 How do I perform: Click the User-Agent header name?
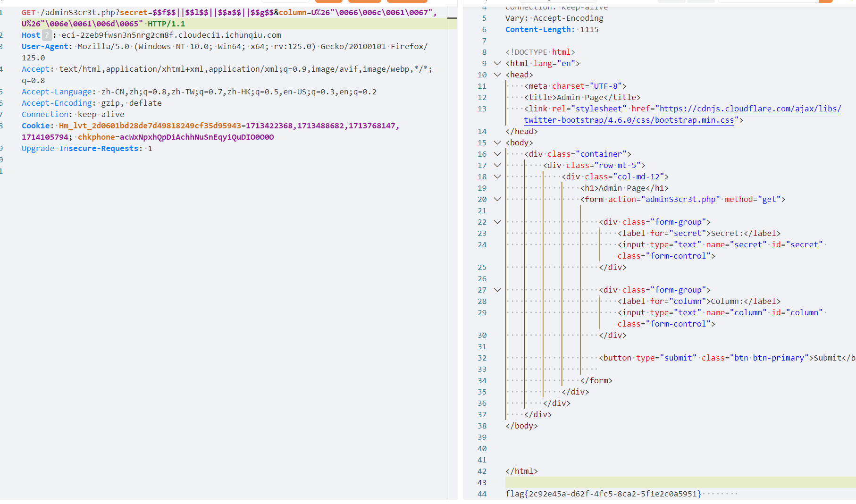tap(45, 46)
